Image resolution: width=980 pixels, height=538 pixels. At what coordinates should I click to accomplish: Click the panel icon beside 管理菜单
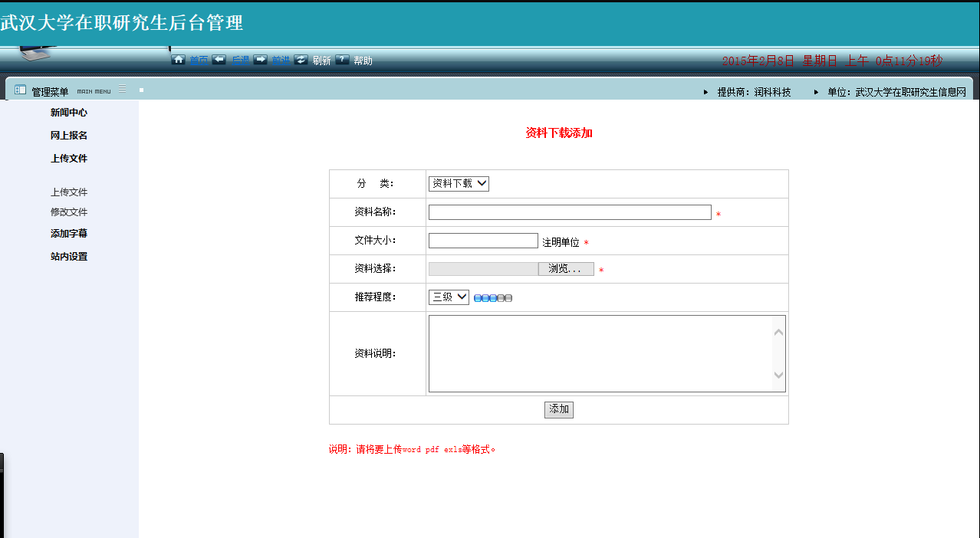(x=21, y=90)
